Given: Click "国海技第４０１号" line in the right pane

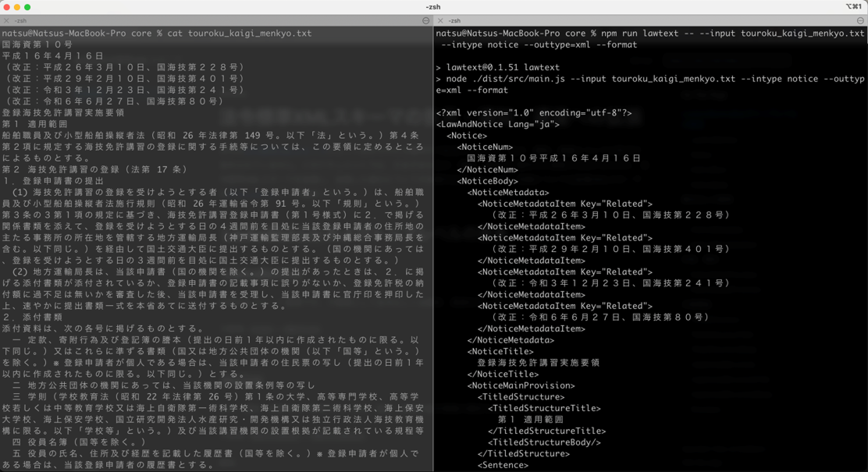Looking at the screenshot, I should coord(610,249).
